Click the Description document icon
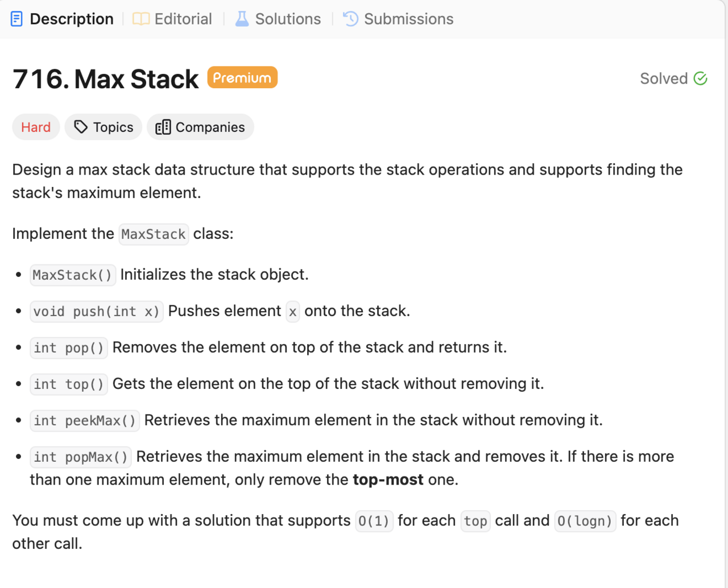Screen dimensions: 728x588 [x=16, y=18]
